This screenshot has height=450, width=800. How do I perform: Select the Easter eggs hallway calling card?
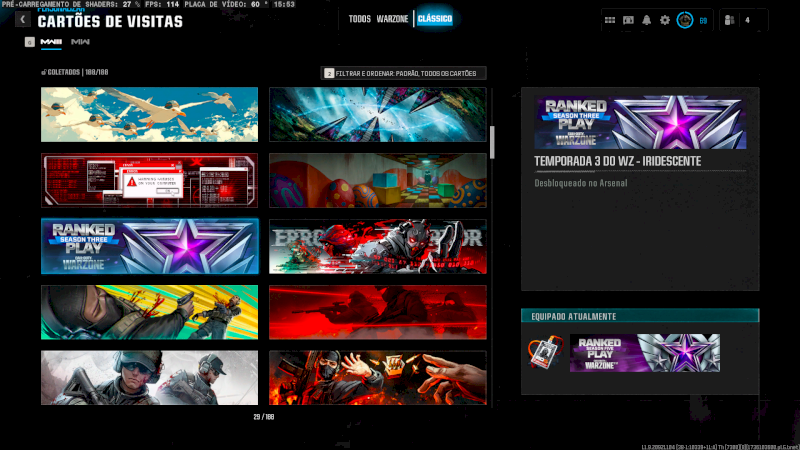(378, 180)
